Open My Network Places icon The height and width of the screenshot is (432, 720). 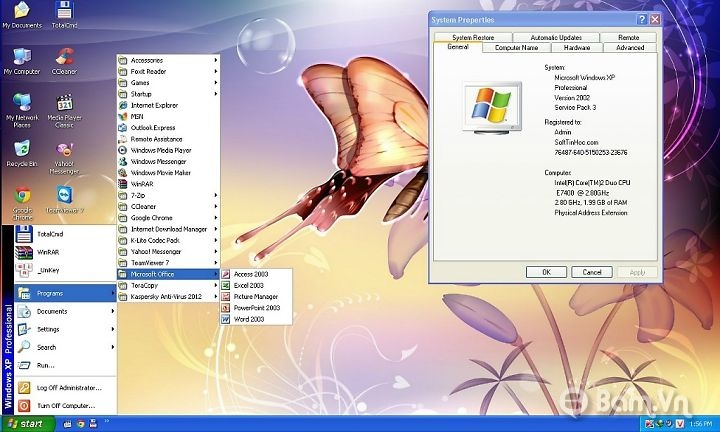pyautogui.click(x=22, y=111)
